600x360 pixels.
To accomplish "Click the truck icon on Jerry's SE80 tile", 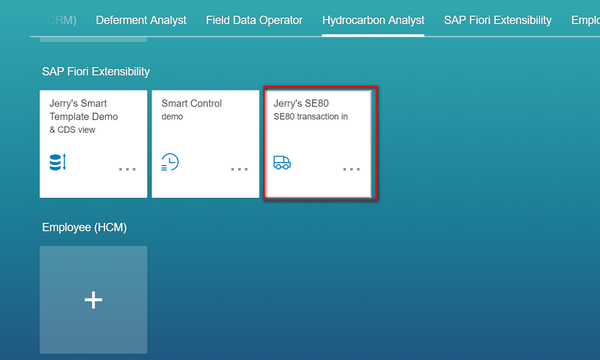I will point(282,163).
